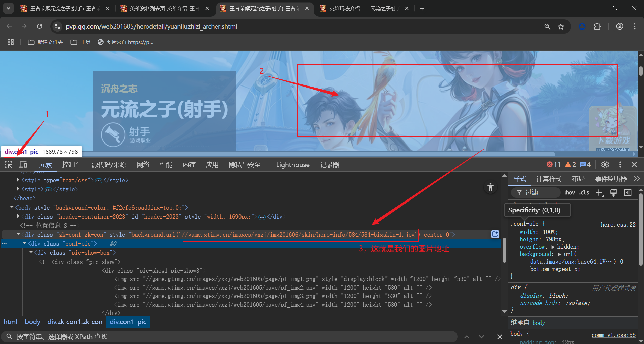Toggle :hov element state panel

pyautogui.click(x=569, y=193)
